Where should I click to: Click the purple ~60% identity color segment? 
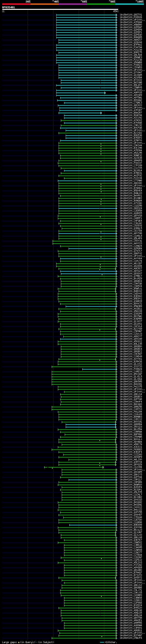click(x=73, y=4)
